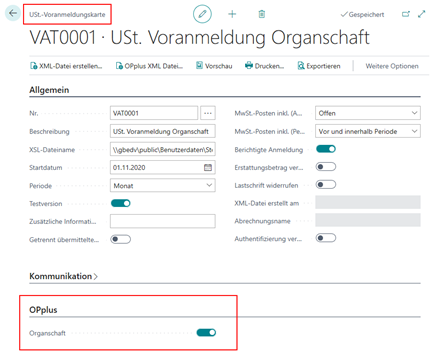Screen dimensions: 436x360
Task: Open the Periode dropdown showing Monat
Action: click(x=163, y=185)
